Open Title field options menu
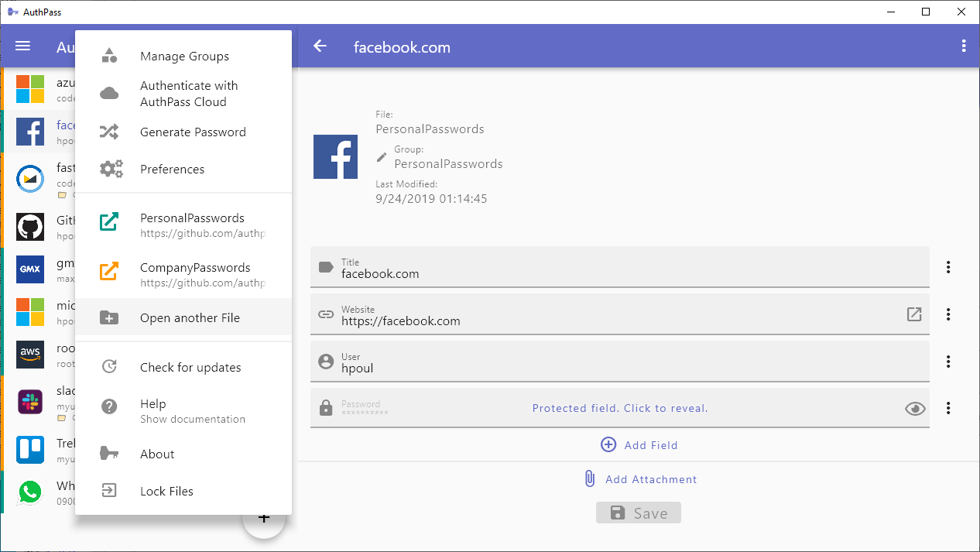The width and height of the screenshot is (980, 552). click(948, 267)
